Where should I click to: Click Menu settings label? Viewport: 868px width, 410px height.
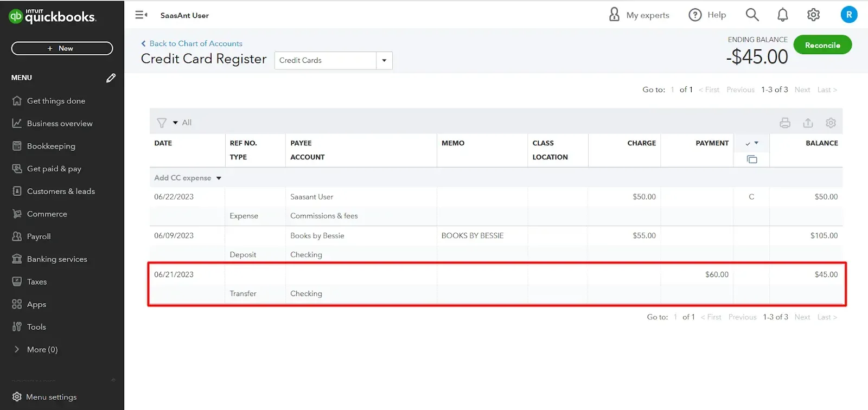coord(52,397)
